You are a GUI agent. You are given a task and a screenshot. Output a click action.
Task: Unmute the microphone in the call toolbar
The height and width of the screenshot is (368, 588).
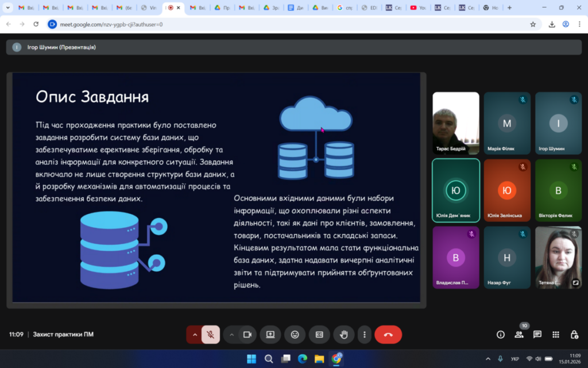point(211,335)
